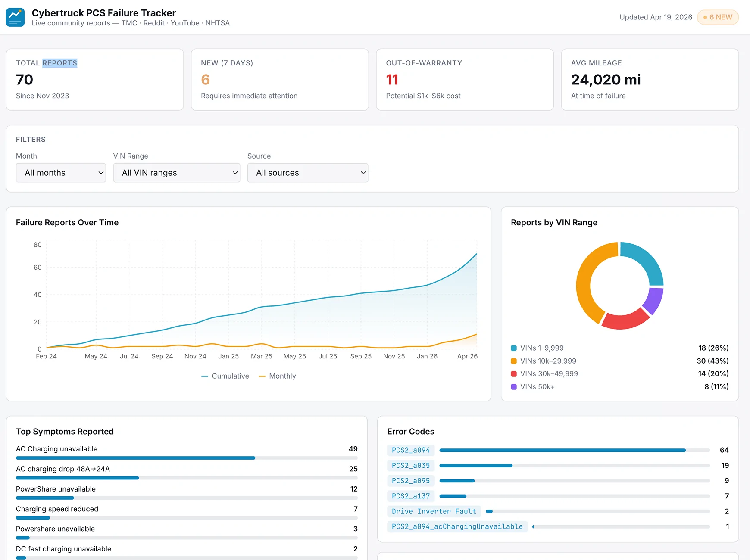This screenshot has height=560, width=750.
Task: Click the bar next to PCS2_a094 chip
Action: point(575,450)
